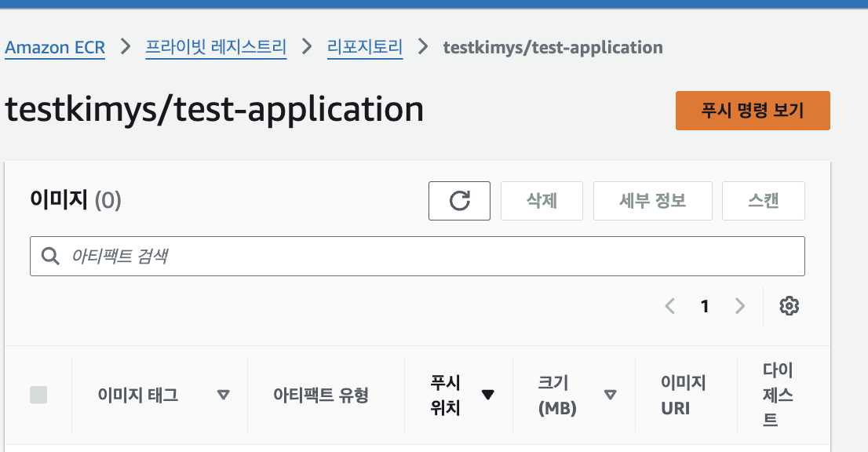Image resolution: width=868 pixels, height=452 pixels.
Task: Click the 다이제스트 column header
Action: 778,395
